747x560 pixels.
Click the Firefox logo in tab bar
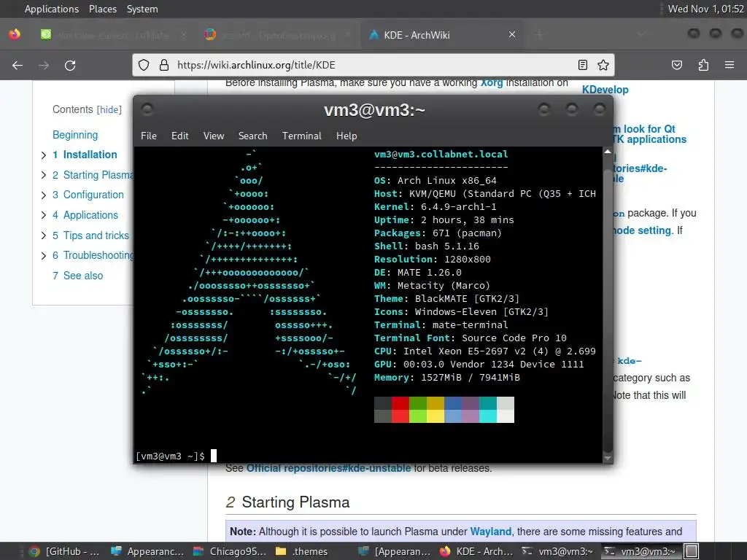click(15, 34)
